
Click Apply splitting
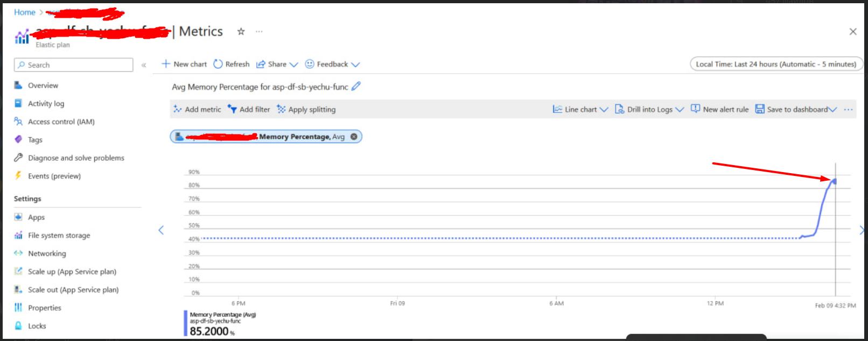coord(306,109)
